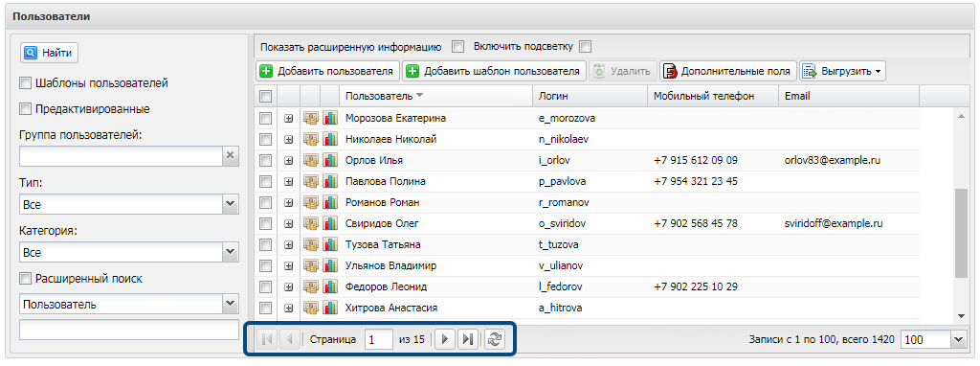Click the login o_sviridov cell
Viewport: 980px width, 366px height.
pos(563,223)
